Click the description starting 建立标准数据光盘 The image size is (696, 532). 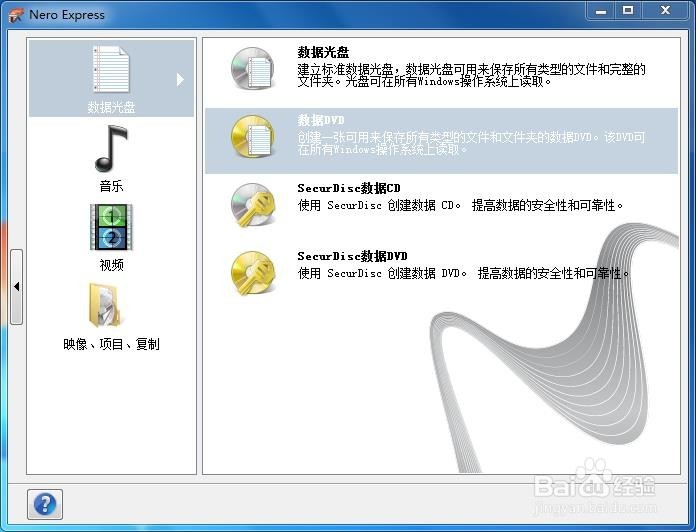[471, 75]
